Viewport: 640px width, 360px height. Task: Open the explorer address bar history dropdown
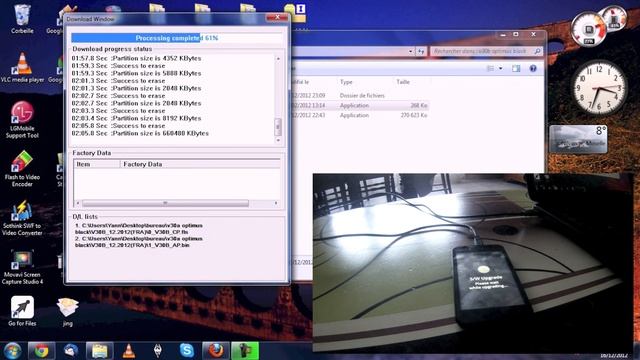click(411, 51)
